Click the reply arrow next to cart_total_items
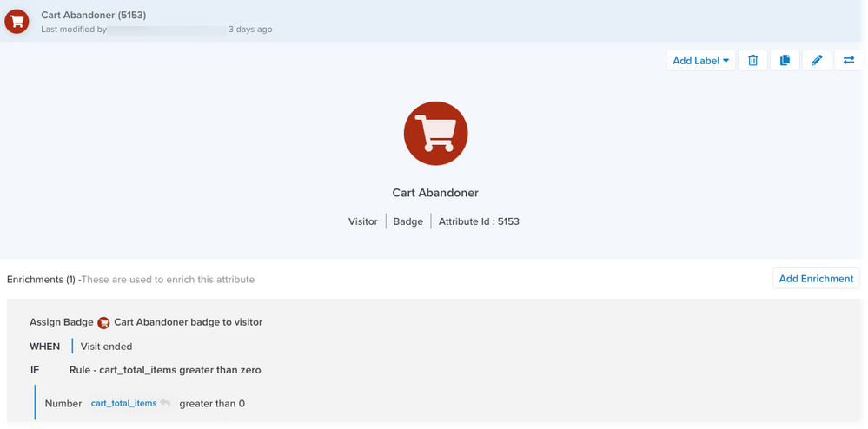The width and height of the screenshot is (868, 429). click(x=166, y=403)
